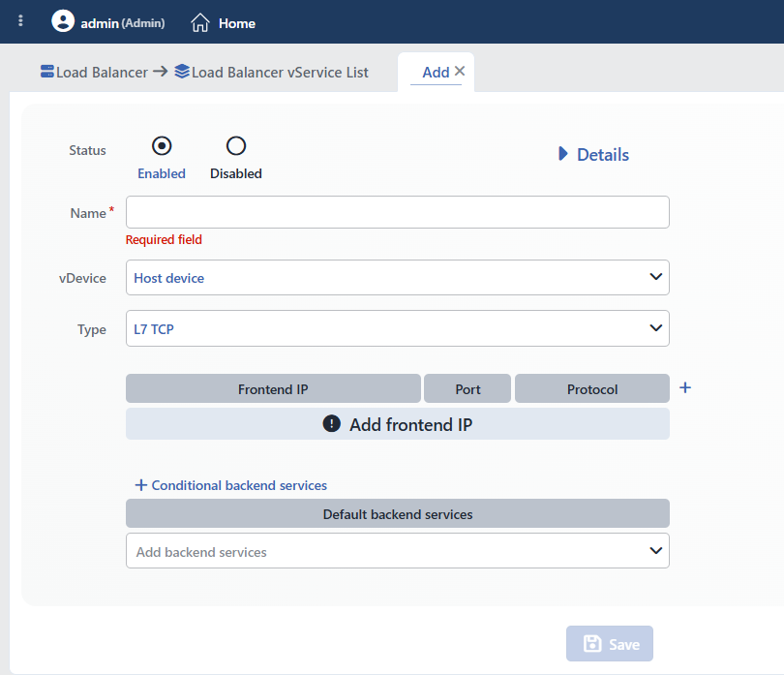Screen dimensions: 784x675
Task: Open Load Balancer vService List breadcrumb
Action: pyautogui.click(x=280, y=72)
